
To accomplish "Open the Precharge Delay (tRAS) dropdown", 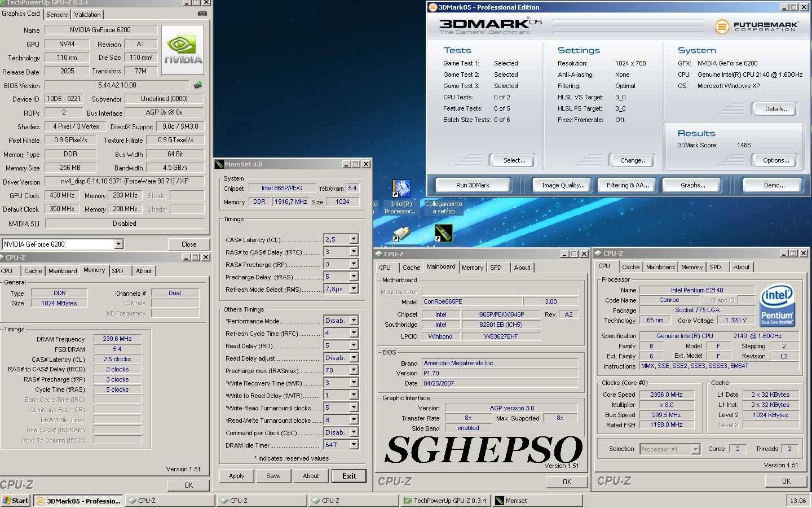I will click(354, 277).
